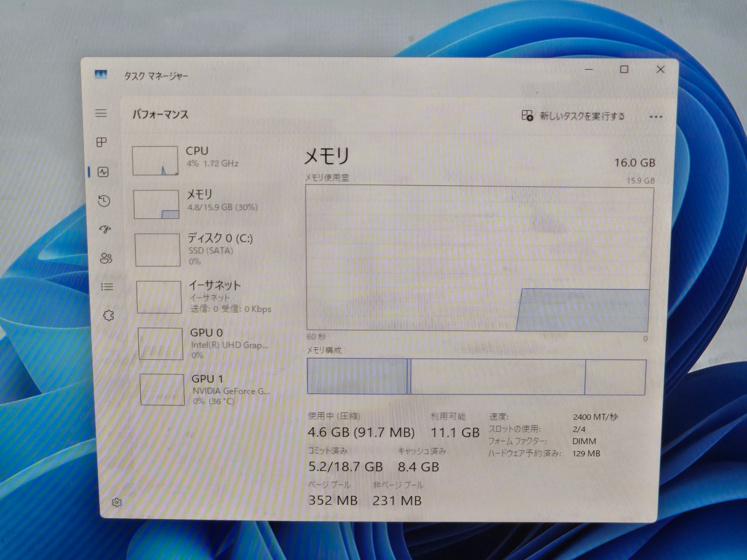Screen dimensions: 747x560
Task: Click 新しいタスクを実行する button
Action: click(573, 116)
